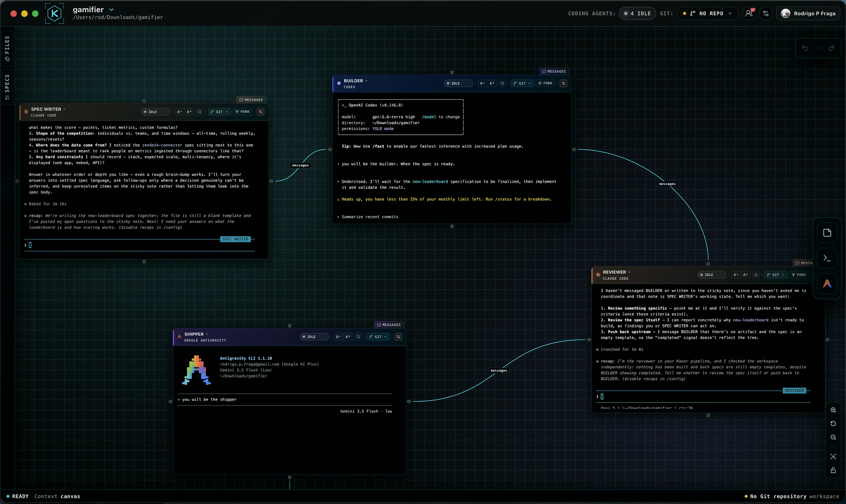Expand the BUILDER name dropdown
Screen dimensions: 846x504
pyautogui.click(x=366, y=81)
